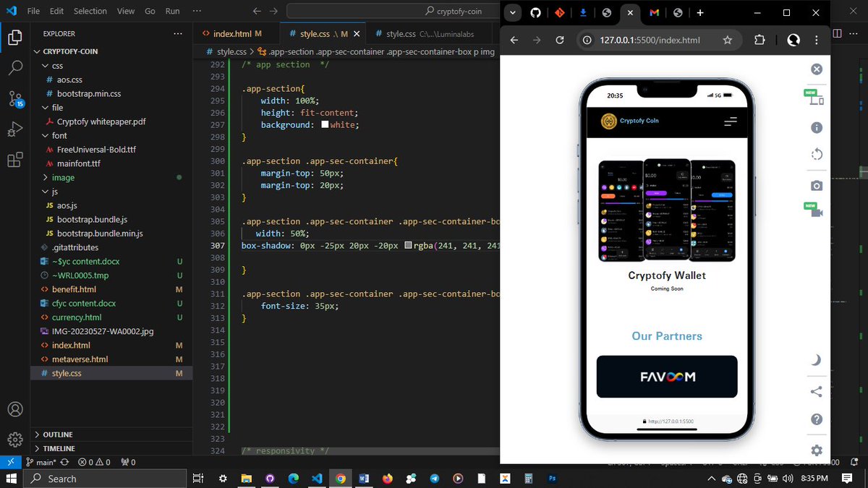Open the Manage gear in activity bar
The image size is (868, 488).
click(15, 440)
